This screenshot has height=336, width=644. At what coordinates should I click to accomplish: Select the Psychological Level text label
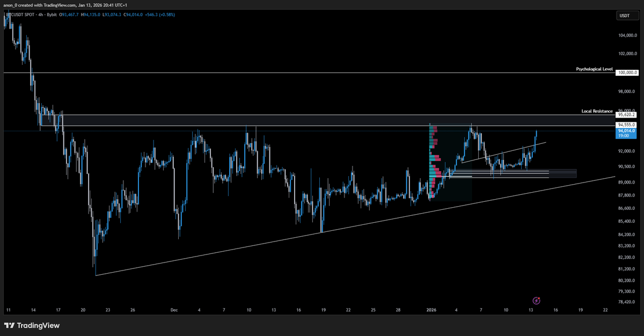click(594, 69)
